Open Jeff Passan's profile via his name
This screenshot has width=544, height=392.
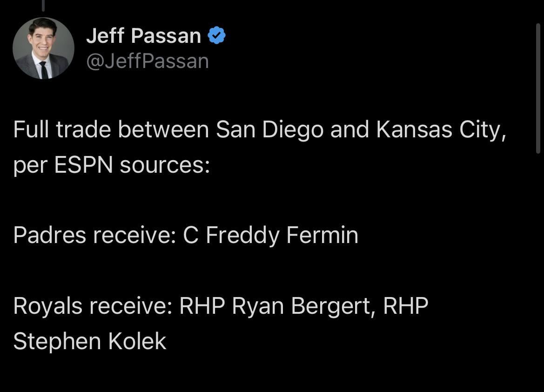tap(143, 34)
